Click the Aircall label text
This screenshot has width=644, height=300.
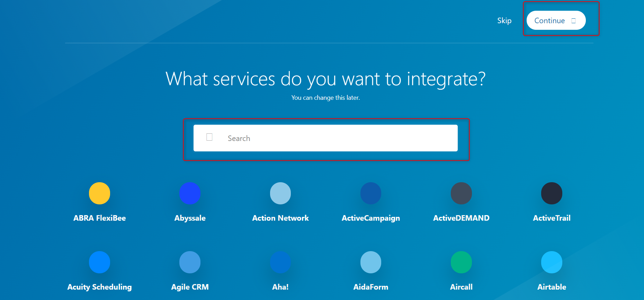click(x=461, y=287)
